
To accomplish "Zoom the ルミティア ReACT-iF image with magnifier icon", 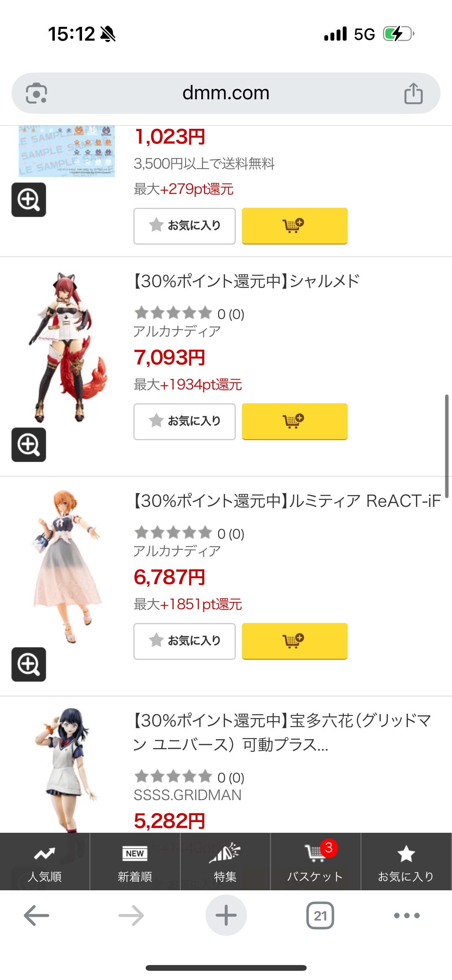I will pos(29,664).
